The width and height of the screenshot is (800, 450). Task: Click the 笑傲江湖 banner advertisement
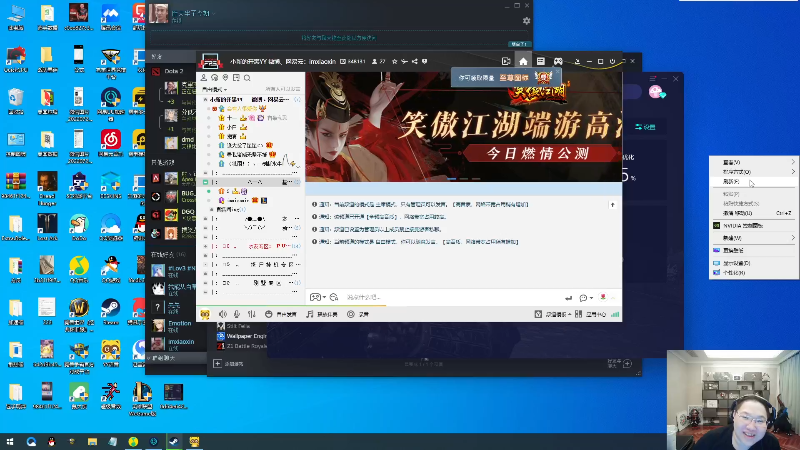click(463, 127)
